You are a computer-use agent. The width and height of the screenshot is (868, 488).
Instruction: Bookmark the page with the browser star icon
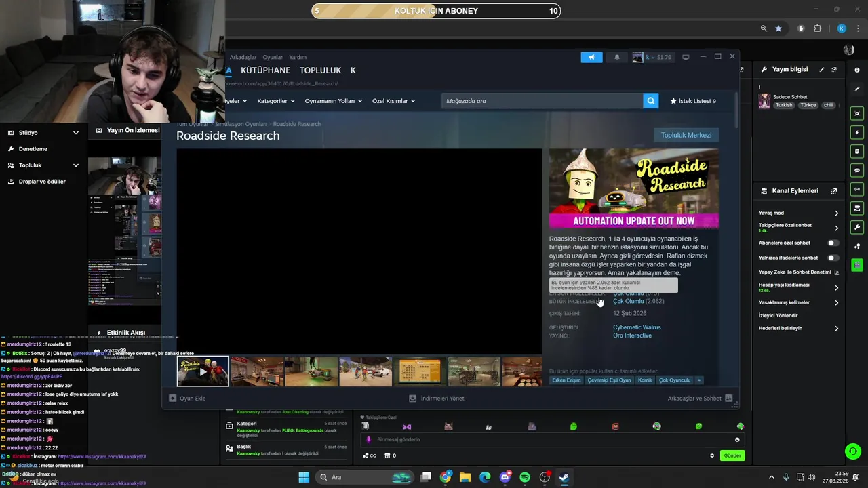778,28
